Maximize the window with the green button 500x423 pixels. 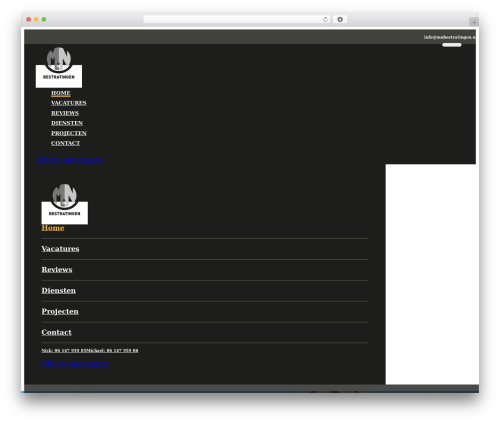tap(44, 19)
